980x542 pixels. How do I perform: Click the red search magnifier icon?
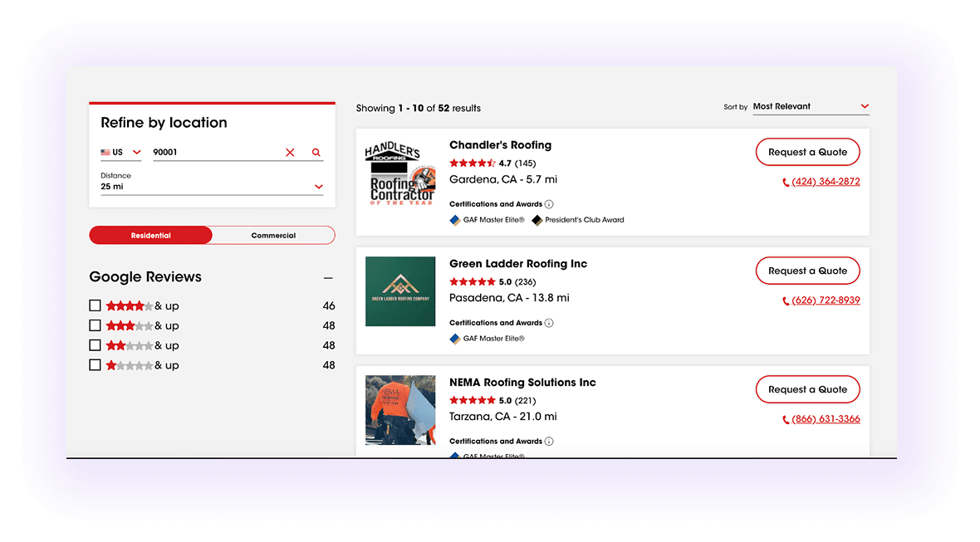pos(316,153)
